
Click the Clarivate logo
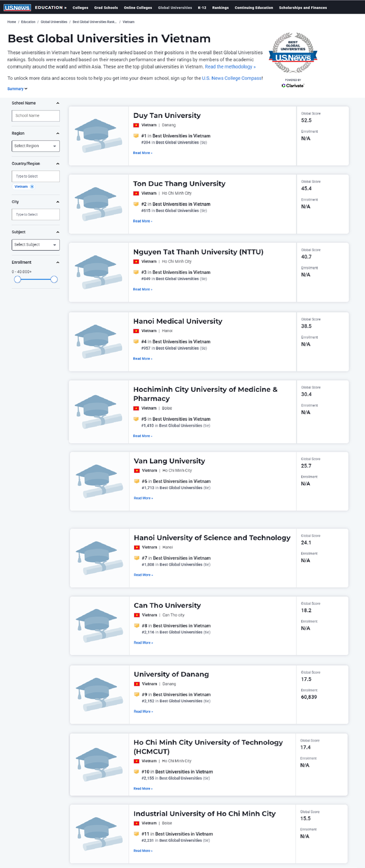pos(293,85)
